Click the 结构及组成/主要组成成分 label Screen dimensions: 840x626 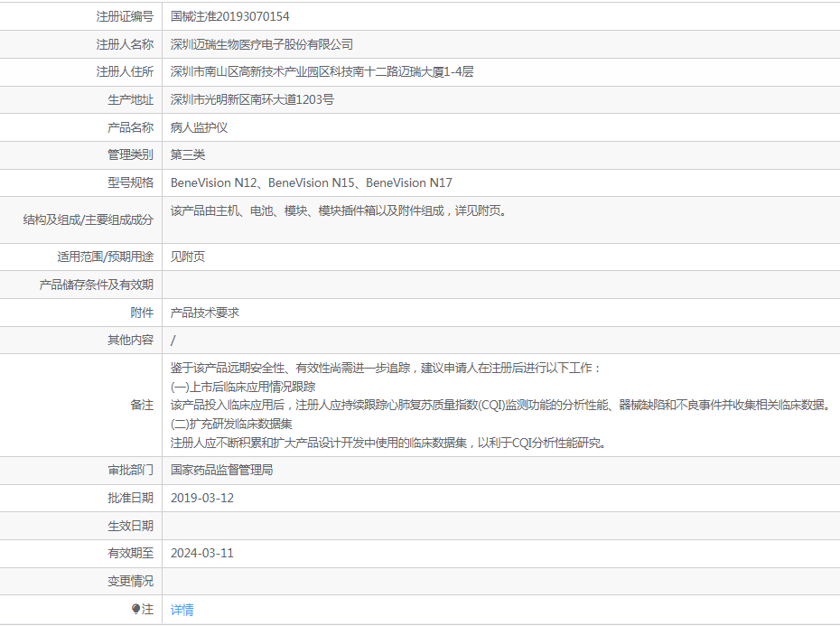(x=89, y=220)
